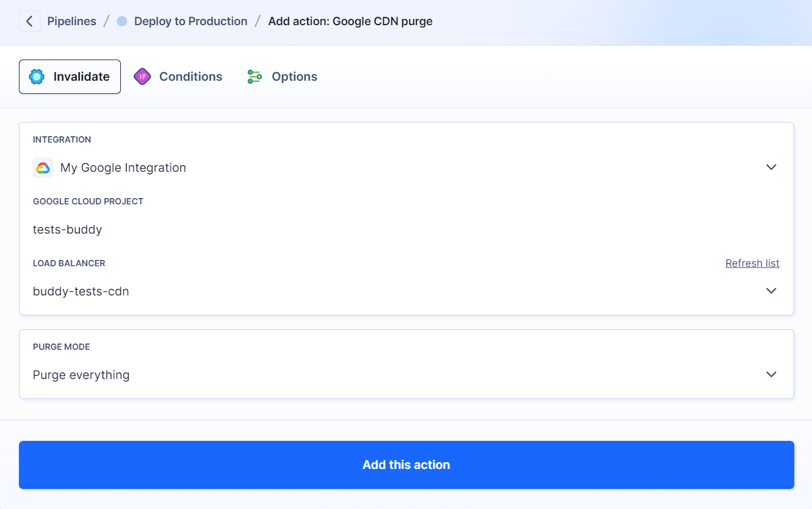This screenshot has width=812, height=509.
Task: Click the purple diamond Conditions icon
Action: [x=142, y=76]
